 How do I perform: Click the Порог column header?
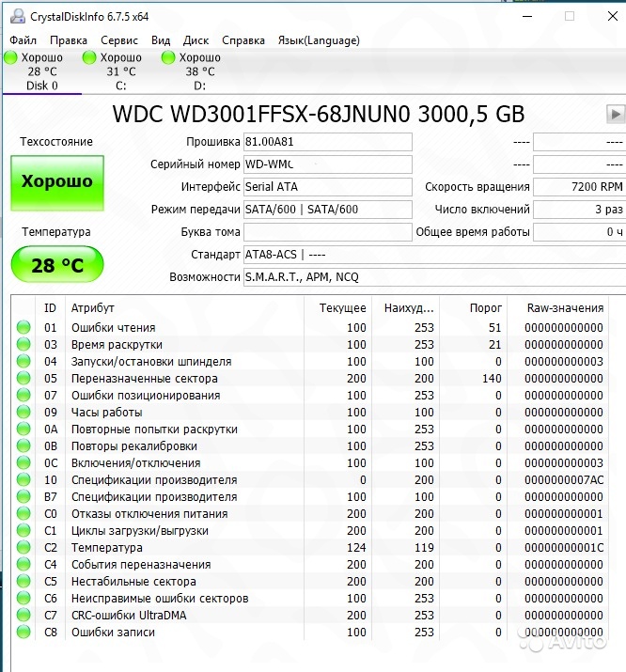pyautogui.click(x=474, y=307)
